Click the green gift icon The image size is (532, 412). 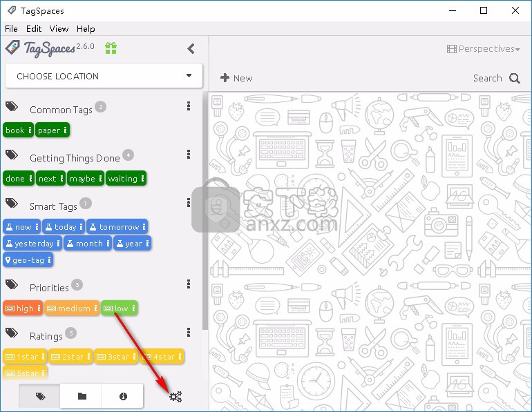[x=111, y=48]
